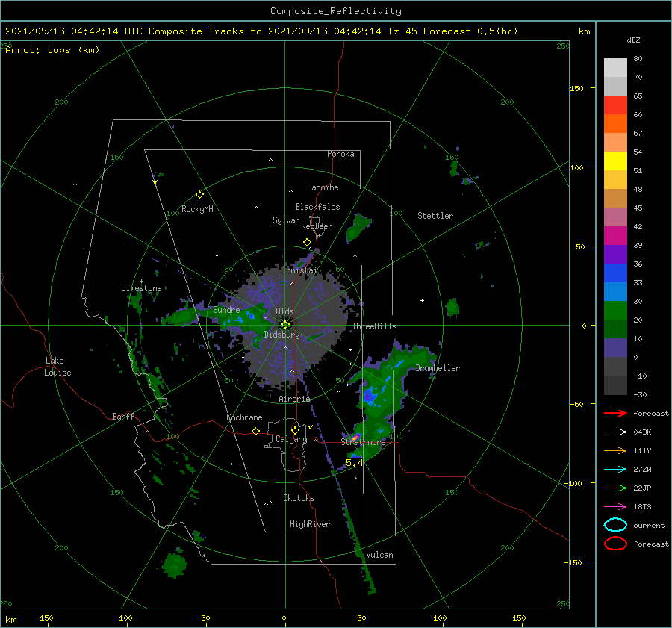Screen dimensions: 672x628
Task: Click the storm top value 5.4
Action: [355, 462]
